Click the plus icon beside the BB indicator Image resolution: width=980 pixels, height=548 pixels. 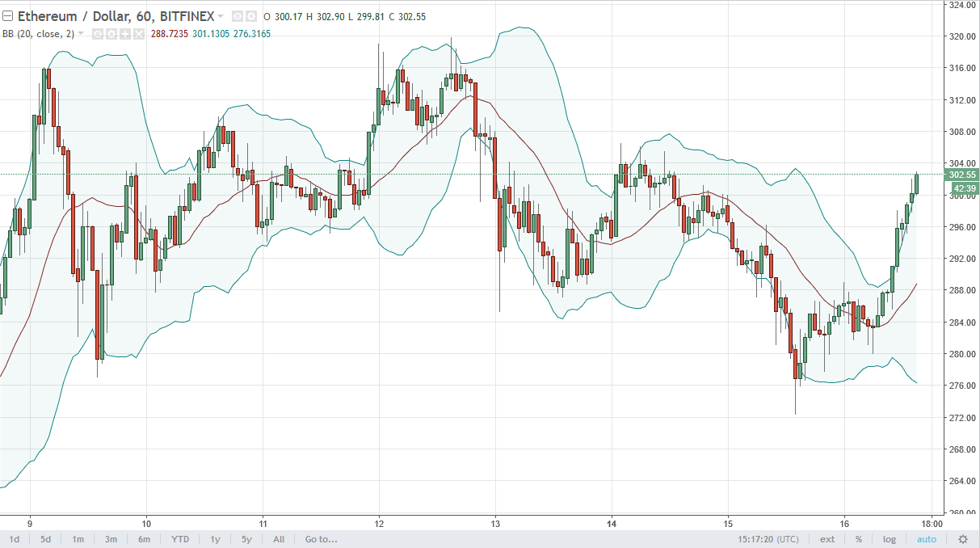pos(125,34)
